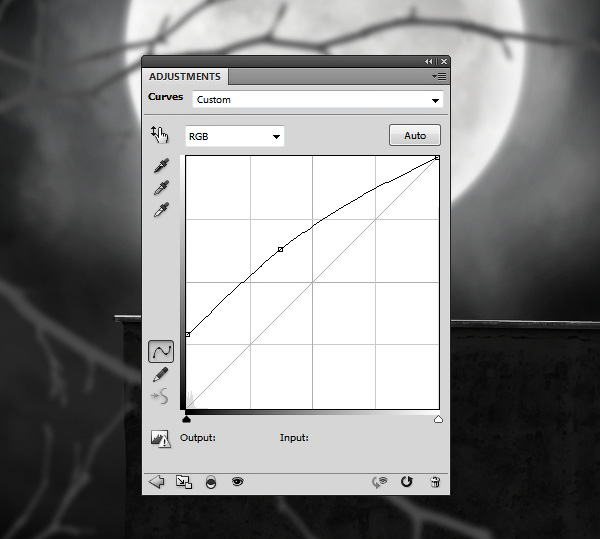Open the RGB channel dropdown
The height and width of the screenshot is (539, 600).
tap(235, 136)
